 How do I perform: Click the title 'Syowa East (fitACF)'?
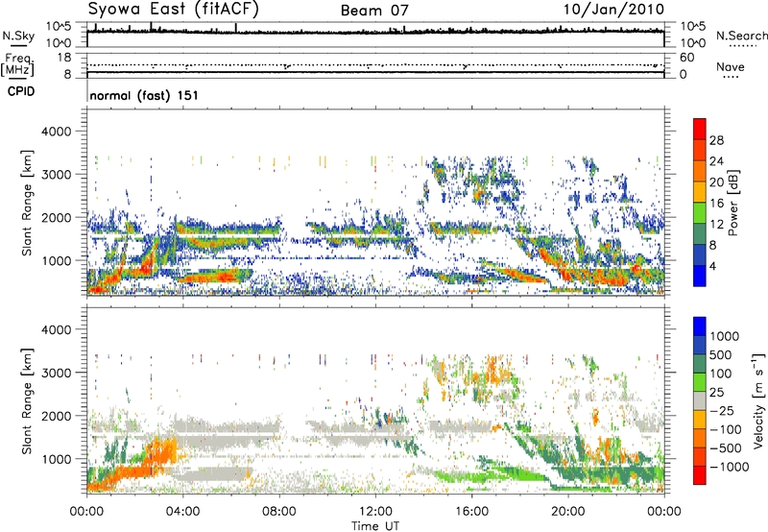pos(174,9)
